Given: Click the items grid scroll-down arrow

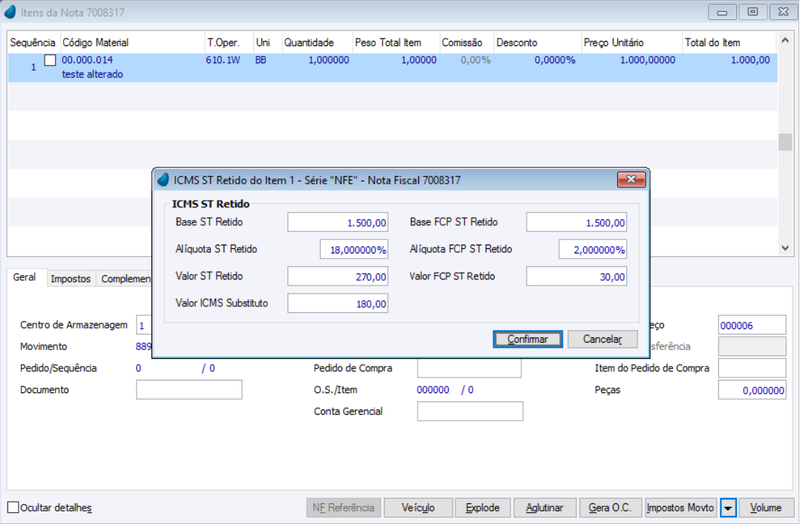Looking at the screenshot, I should (785, 248).
